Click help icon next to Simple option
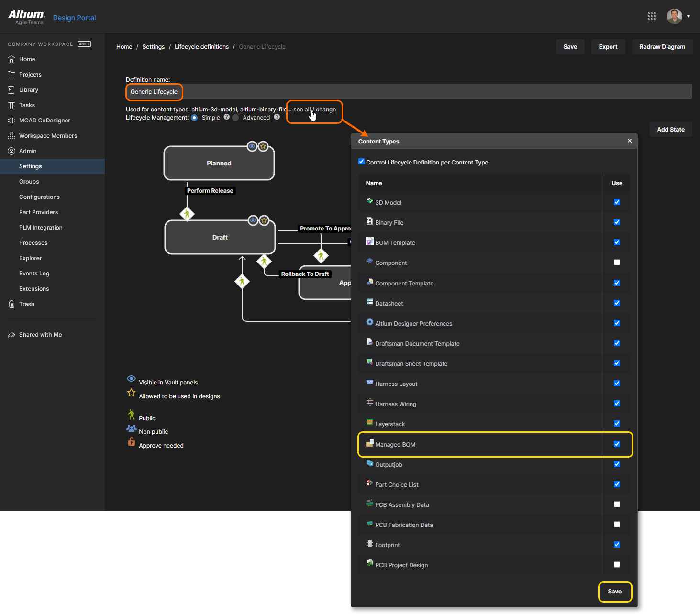The image size is (700, 614). [227, 117]
